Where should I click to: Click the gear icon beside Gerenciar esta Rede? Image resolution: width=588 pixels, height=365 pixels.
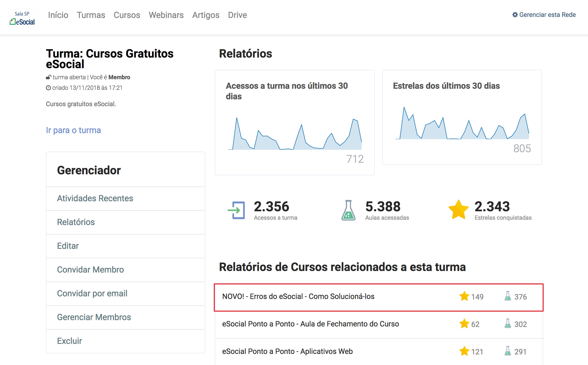click(515, 15)
